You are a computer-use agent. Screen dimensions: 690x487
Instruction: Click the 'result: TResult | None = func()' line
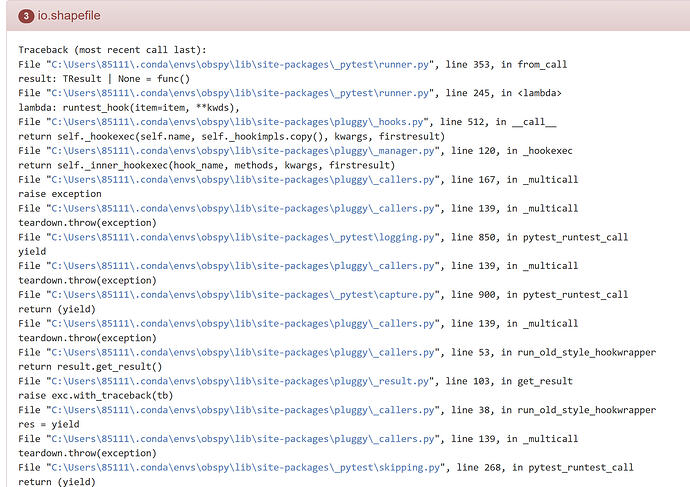104,79
